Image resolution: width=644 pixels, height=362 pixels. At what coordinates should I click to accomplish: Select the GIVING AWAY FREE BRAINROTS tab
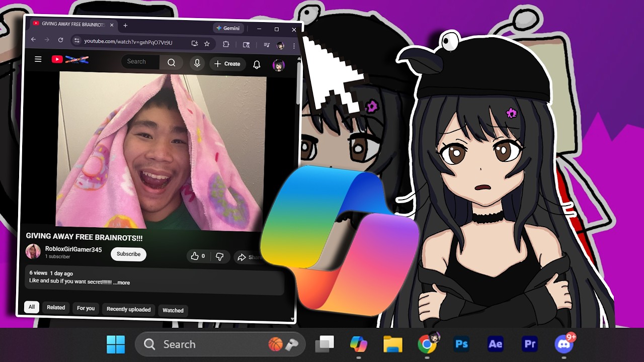click(73, 24)
